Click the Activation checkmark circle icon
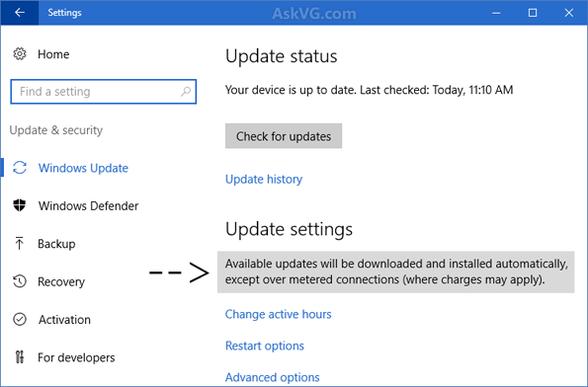This screenshot has height=387, width=588. tap(20, 319)
